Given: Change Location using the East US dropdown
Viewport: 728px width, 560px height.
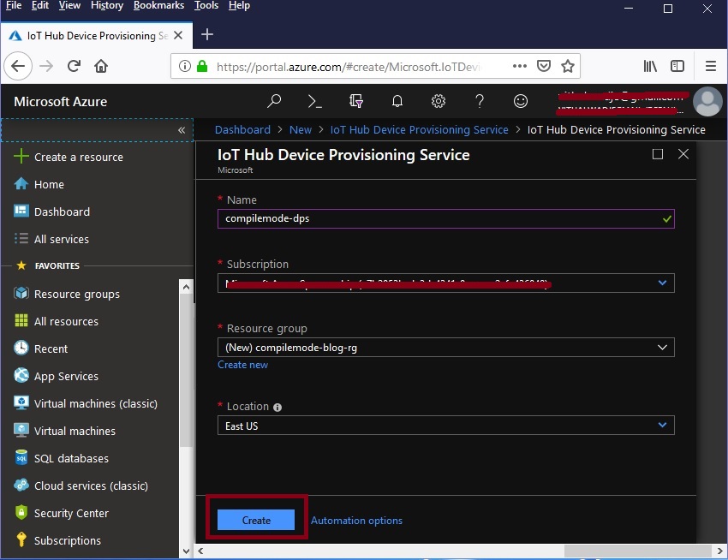Looking at the screenshot, I should [661, 426].
